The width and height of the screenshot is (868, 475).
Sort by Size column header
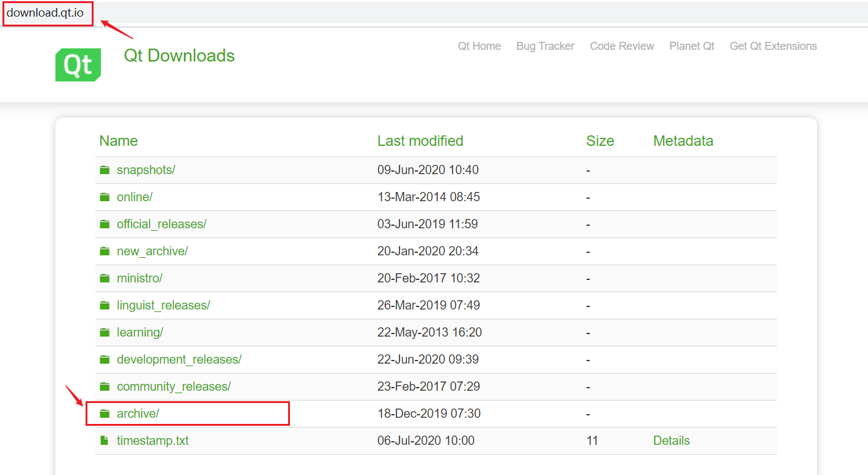tap(600, 141)
